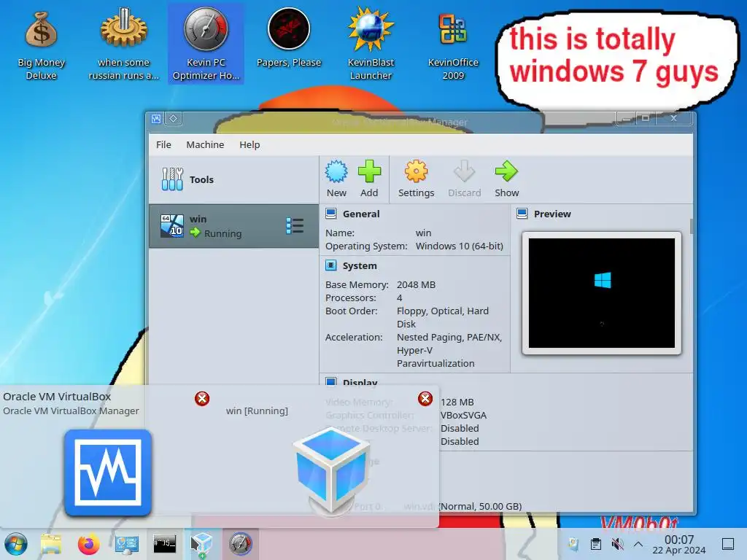747x560 pixels.
Task: Click New machine toolbar icon
Action: (336, 179)
